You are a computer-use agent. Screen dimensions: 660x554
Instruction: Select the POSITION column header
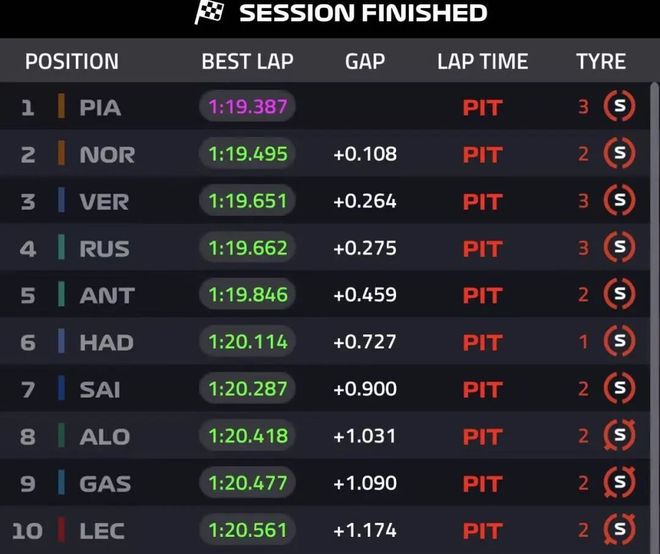tap(72, 61)
